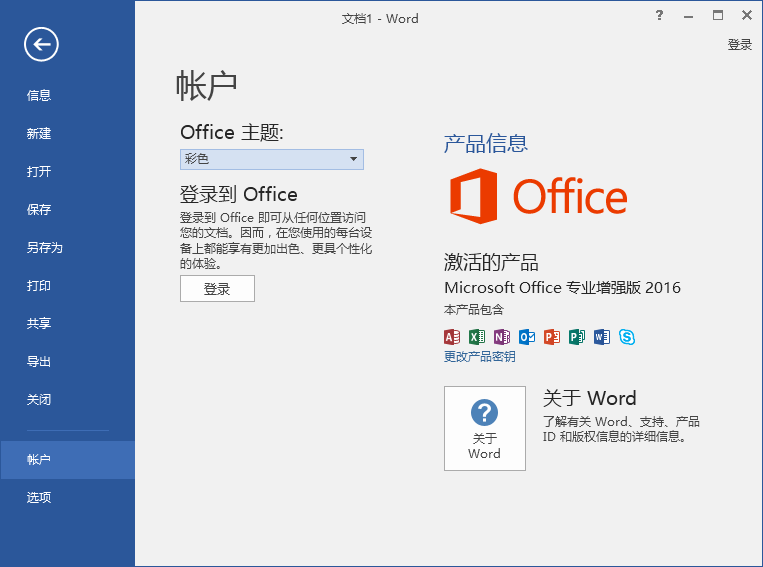Select 导出 in the backstage menu

point(39,362)
